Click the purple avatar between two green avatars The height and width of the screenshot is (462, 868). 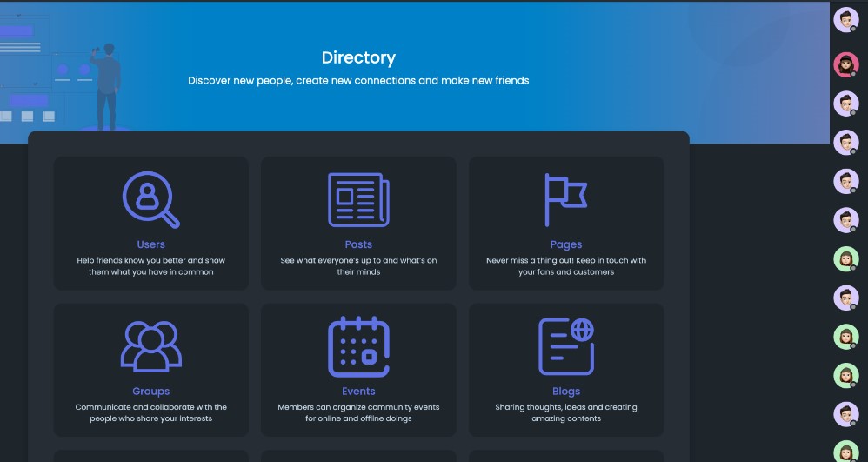(845, 298)
